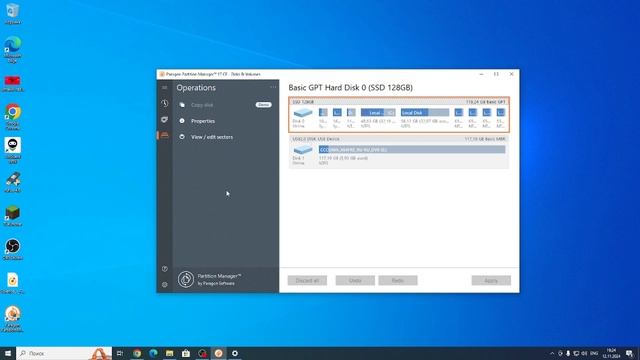Click the Copy disk operation
Screen dimensions: 640x360
(x=202, y=105)
